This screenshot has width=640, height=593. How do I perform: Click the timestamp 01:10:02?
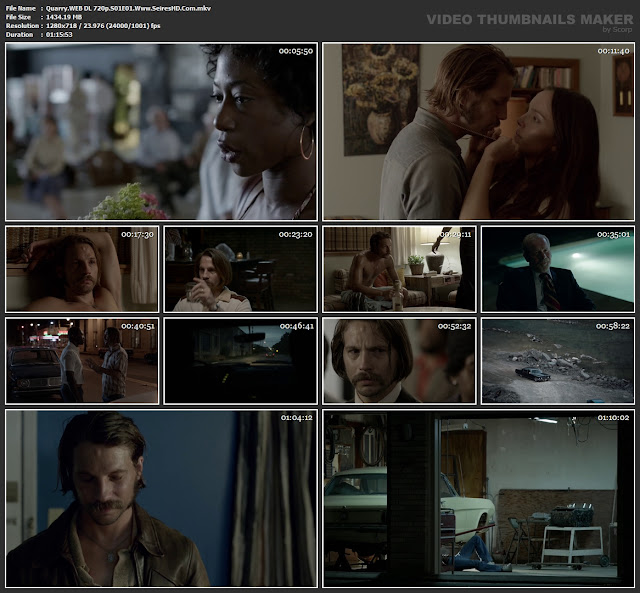(x=613, y=418)
